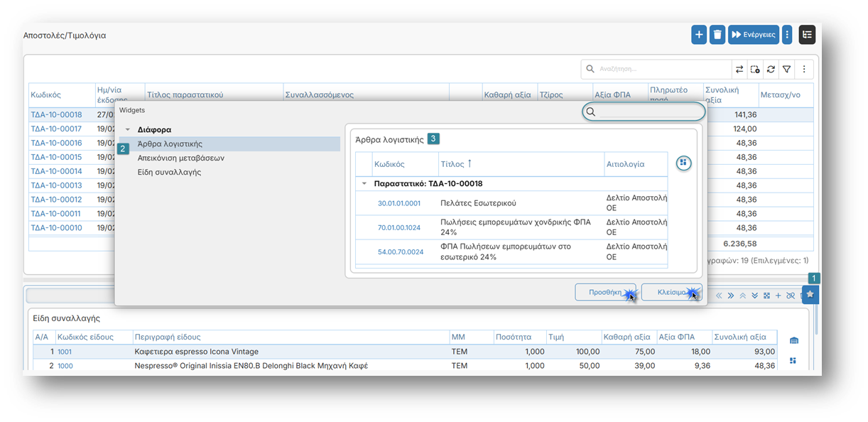Open document link ΤΔΑ-10-00010
The image size is (868, 422).
click(56, 228)
